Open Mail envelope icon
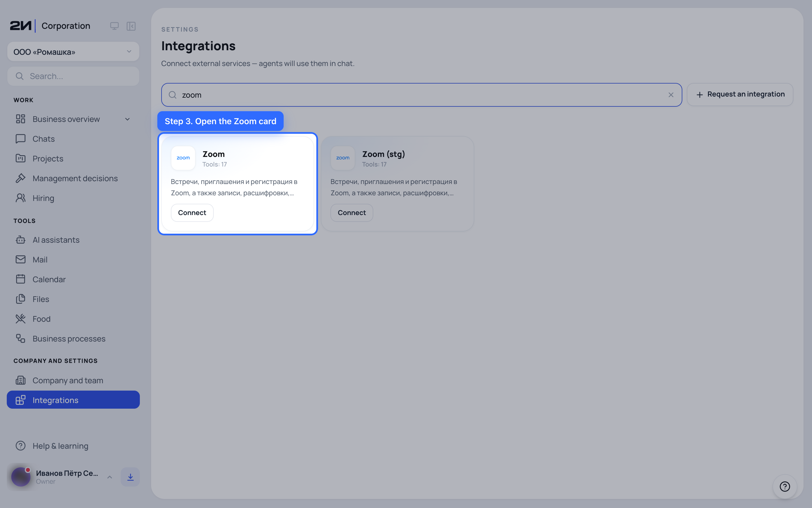812x508 pixels. pos(21,260)
